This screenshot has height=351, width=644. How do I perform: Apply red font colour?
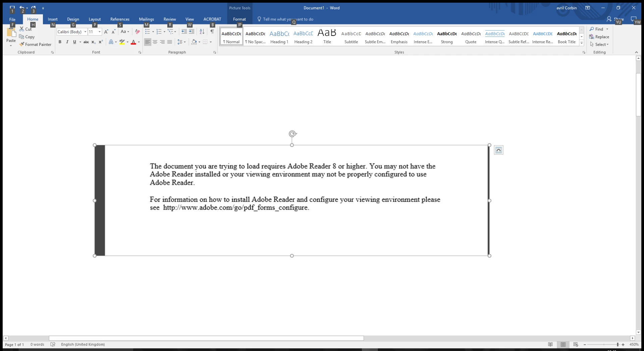[133, 42]
